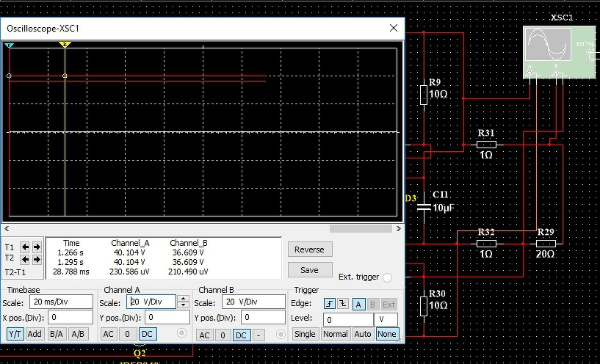Select resistor R32 in schematic
600x364 pixels.
tap(486, 244)
